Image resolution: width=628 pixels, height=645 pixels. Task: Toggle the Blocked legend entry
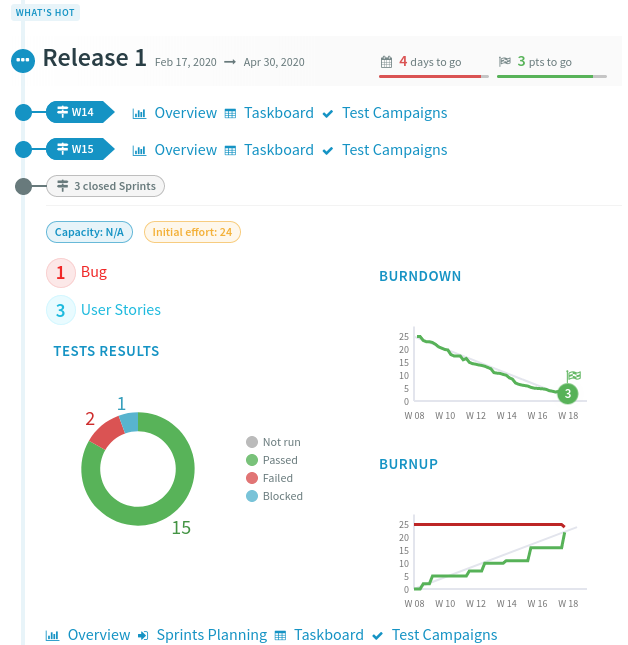tap(274, 496)
